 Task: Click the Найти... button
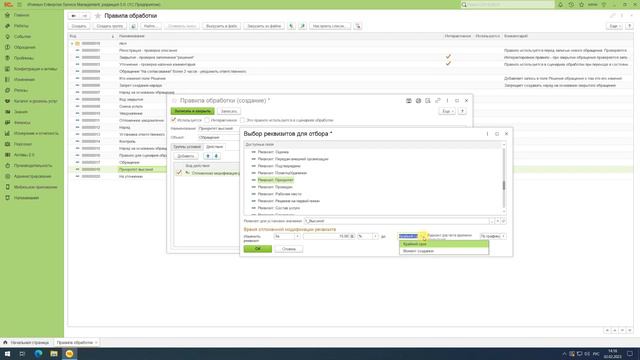click(x=150, y=26)
